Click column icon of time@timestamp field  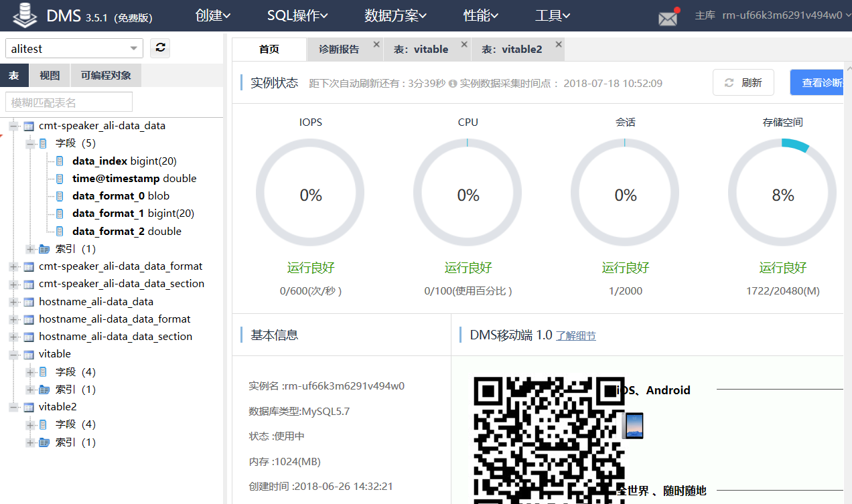tap(60, 179)
